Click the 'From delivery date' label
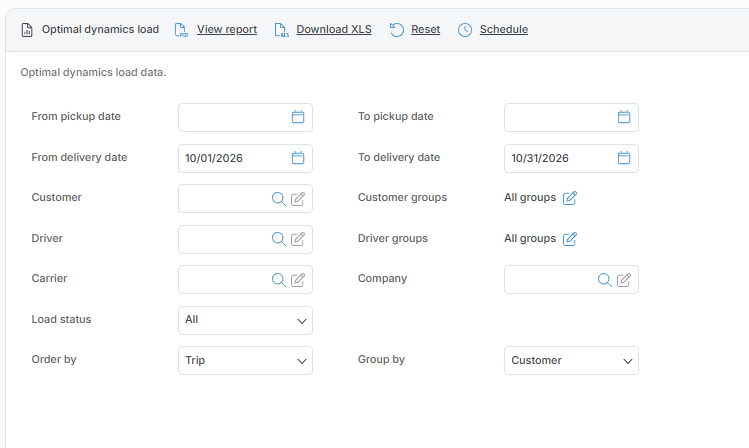The width and height of the screenshot is (749, 448). click(x=79, y=158)
